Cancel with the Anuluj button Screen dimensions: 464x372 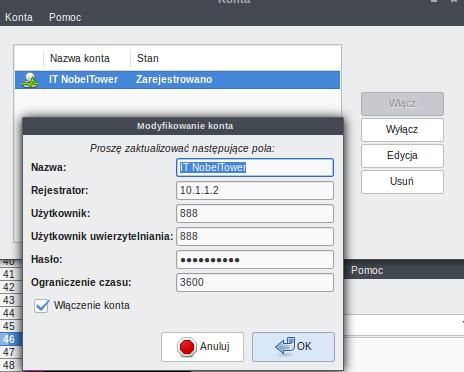202,347
